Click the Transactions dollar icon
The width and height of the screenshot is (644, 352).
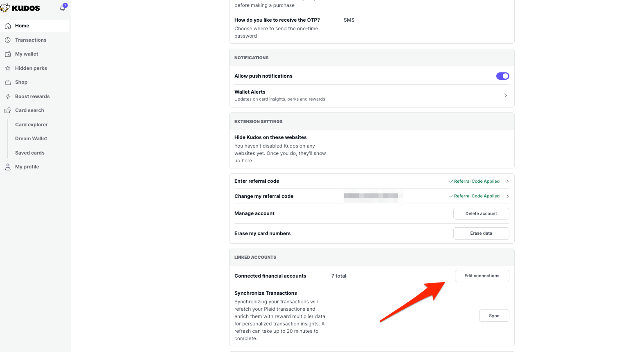8,40
